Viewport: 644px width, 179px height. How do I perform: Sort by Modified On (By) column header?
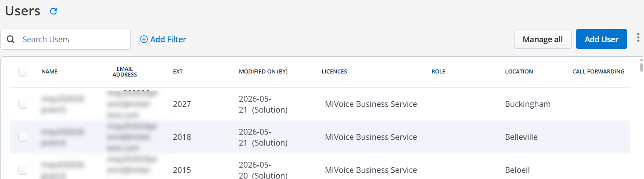coord(263,72)
